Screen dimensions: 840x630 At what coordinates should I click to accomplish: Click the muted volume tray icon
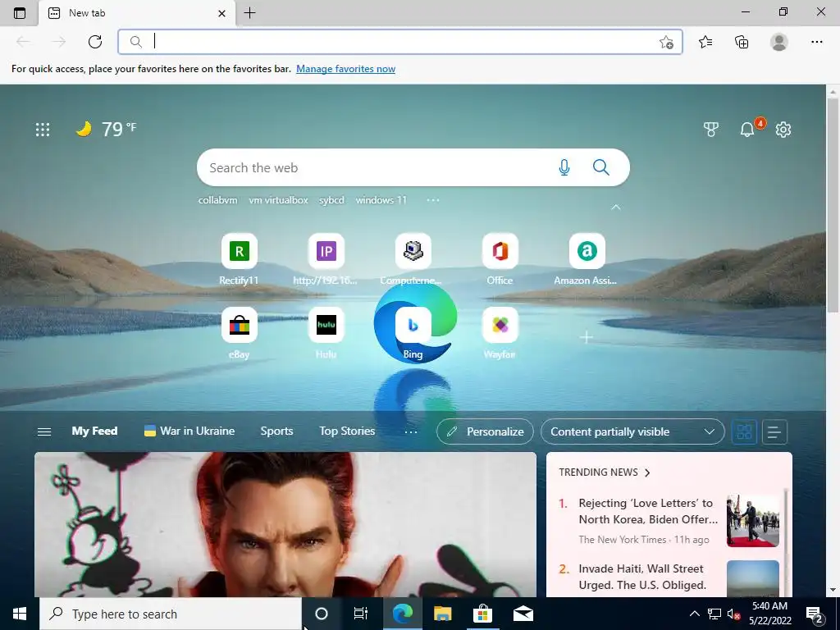(x=733, y=614)
